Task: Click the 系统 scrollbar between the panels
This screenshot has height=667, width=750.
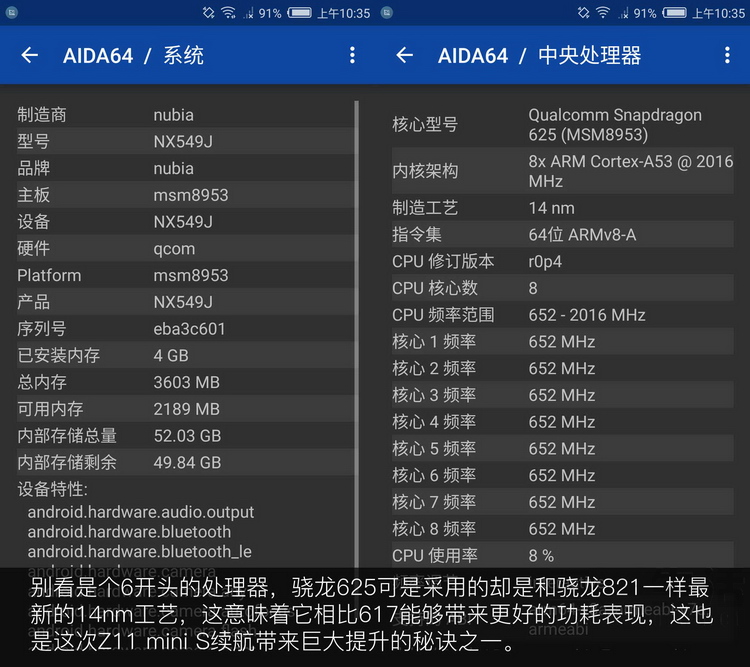Action: pos(356,334)
